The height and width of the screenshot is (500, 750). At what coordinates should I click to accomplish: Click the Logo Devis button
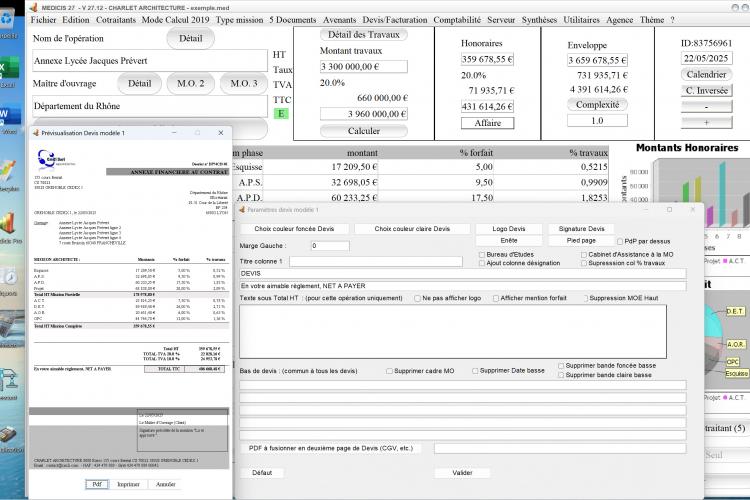pyautogui.click(x=509, y=229)
